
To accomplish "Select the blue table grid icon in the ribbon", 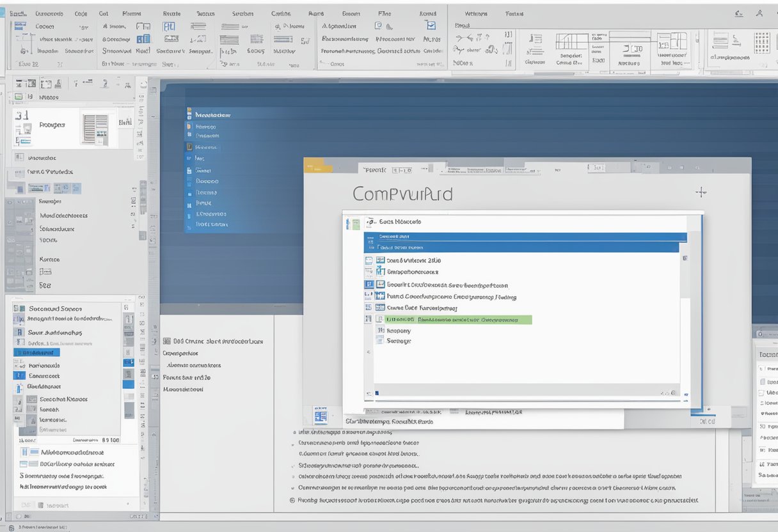I will coord(170,27).
